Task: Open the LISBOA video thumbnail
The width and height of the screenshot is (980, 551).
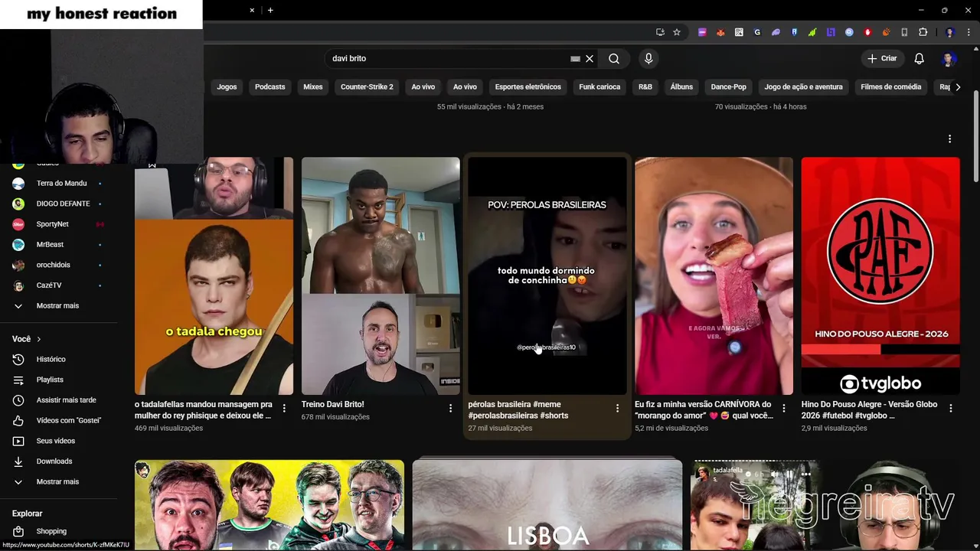Action: tap(547, 505)
